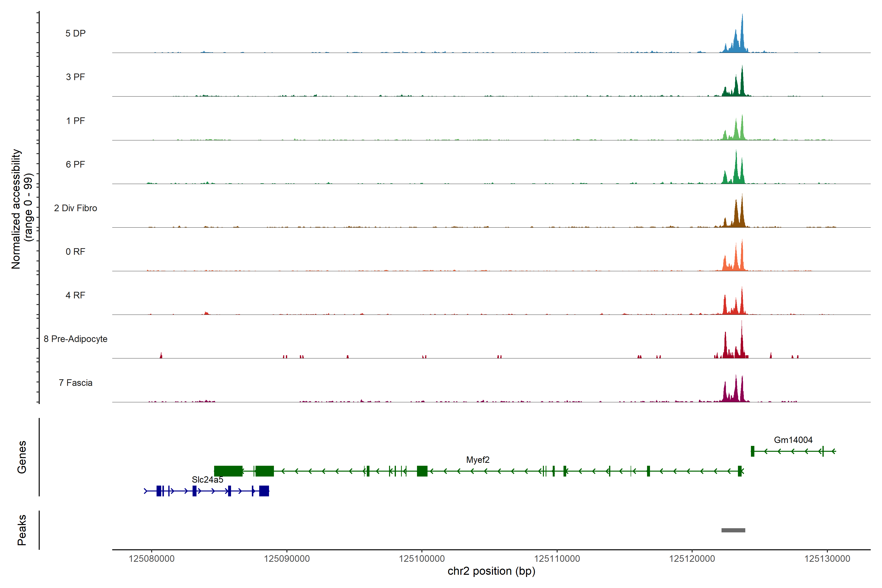Click the Peaks panel label
Screen dimensions: 882x588
point(22,529)
